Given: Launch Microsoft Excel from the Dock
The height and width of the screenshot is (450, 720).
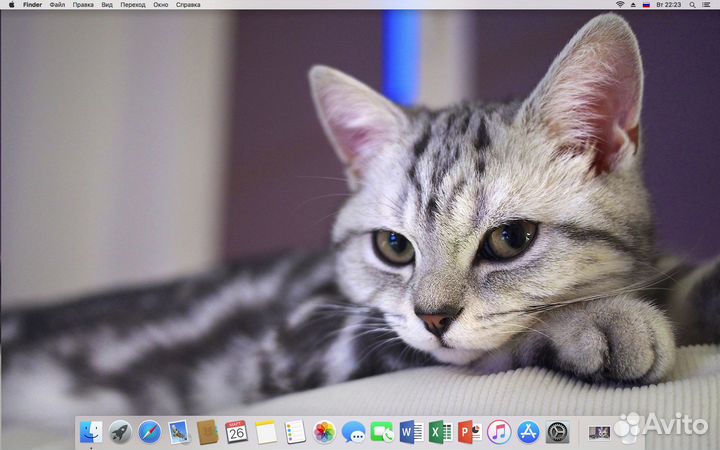Looking at the screenshot, I should [441, 432].
